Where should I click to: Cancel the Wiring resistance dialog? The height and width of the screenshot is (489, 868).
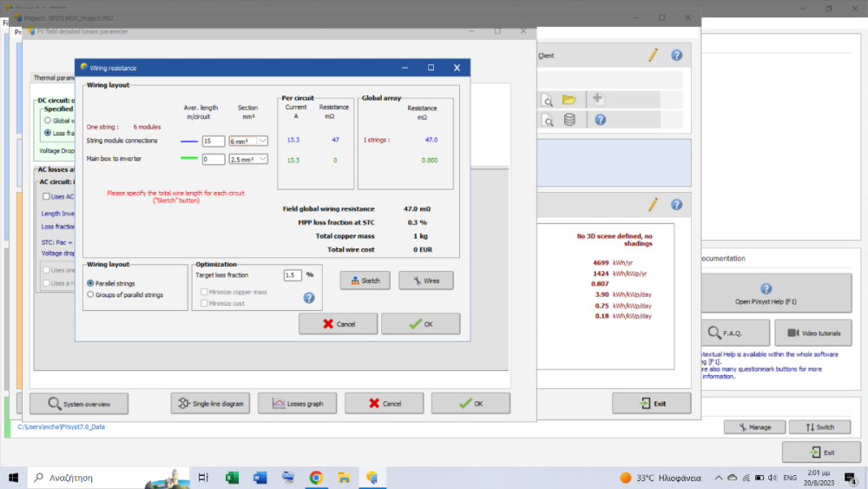coord(338,323)
